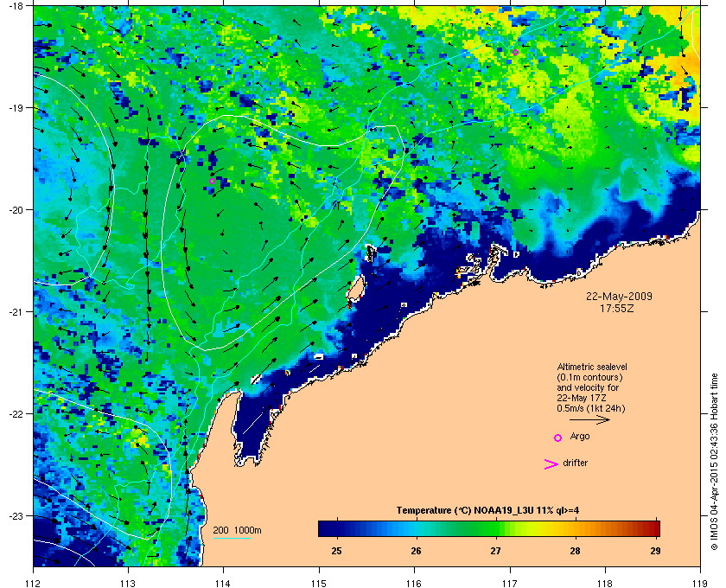Click the longitude axis label 117
The image size is (726, 588).
click(510, 583)
